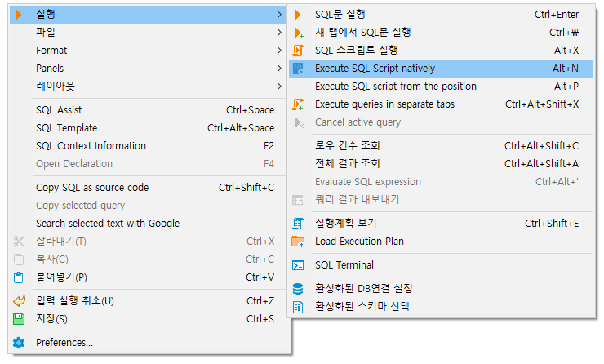The width and height of the screenshot is (604, 364).
Task: Open the 레이아웃 menu entry
Action: (x=148, y=87)
